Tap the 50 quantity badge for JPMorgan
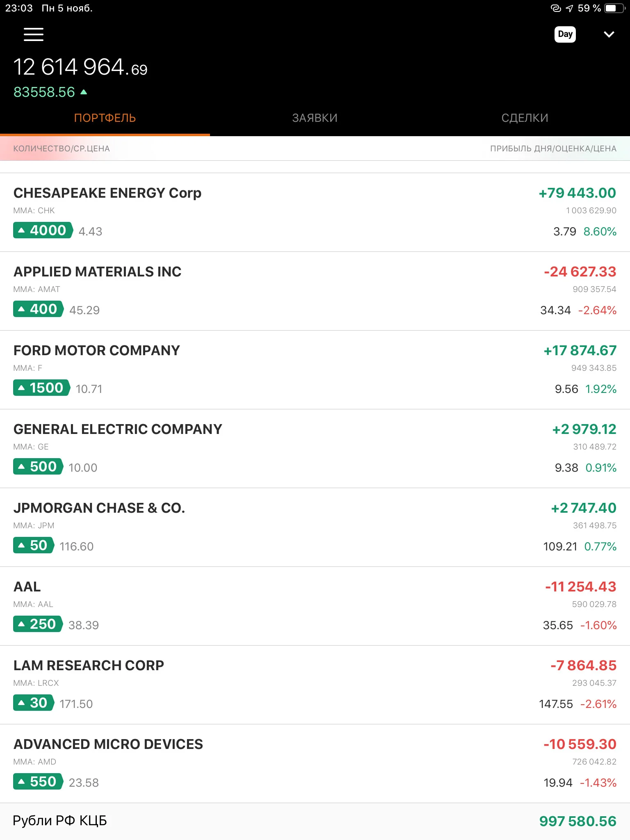The height and width of the screenshot is (840, 630). point(34,545)
